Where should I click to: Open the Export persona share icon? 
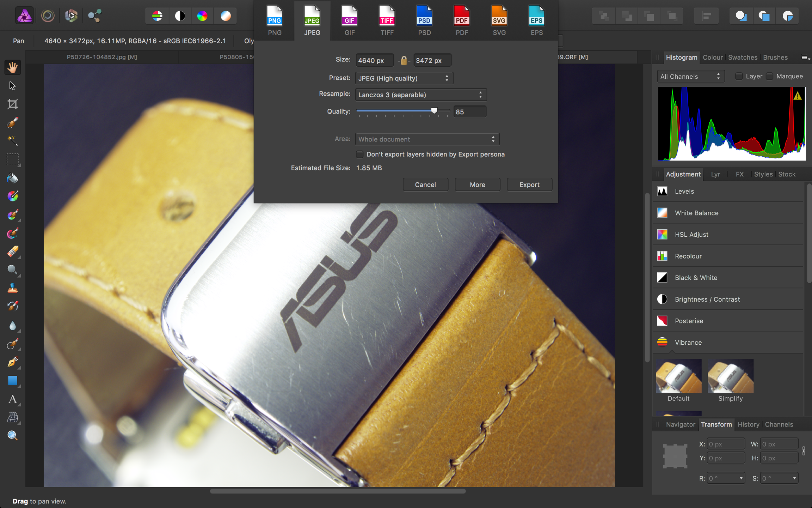94,16
